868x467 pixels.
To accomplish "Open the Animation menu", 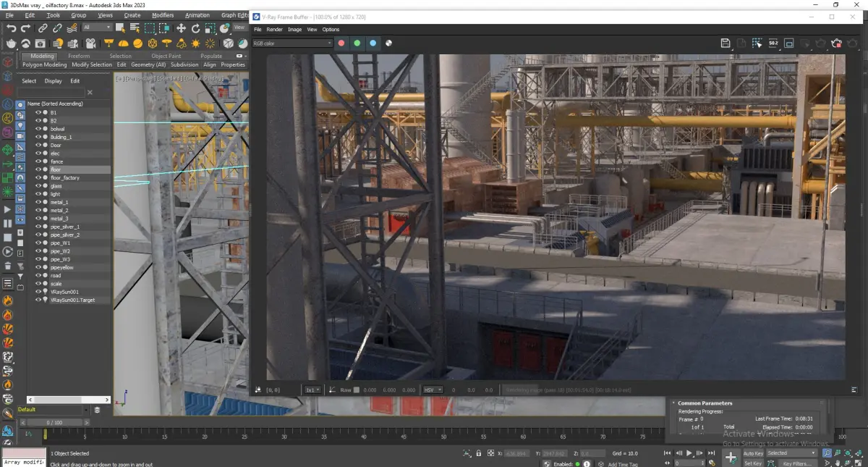I will click(197, 15).
